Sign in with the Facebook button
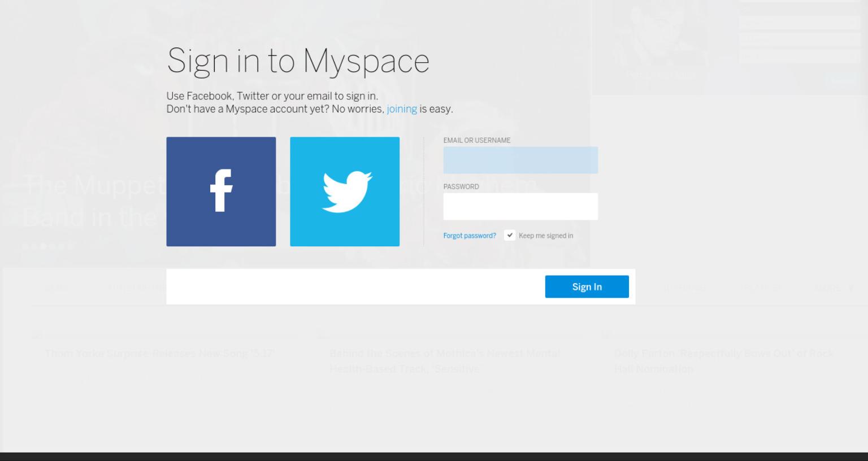Viewport: 868px width, 461px height. [x=221, y=192]
